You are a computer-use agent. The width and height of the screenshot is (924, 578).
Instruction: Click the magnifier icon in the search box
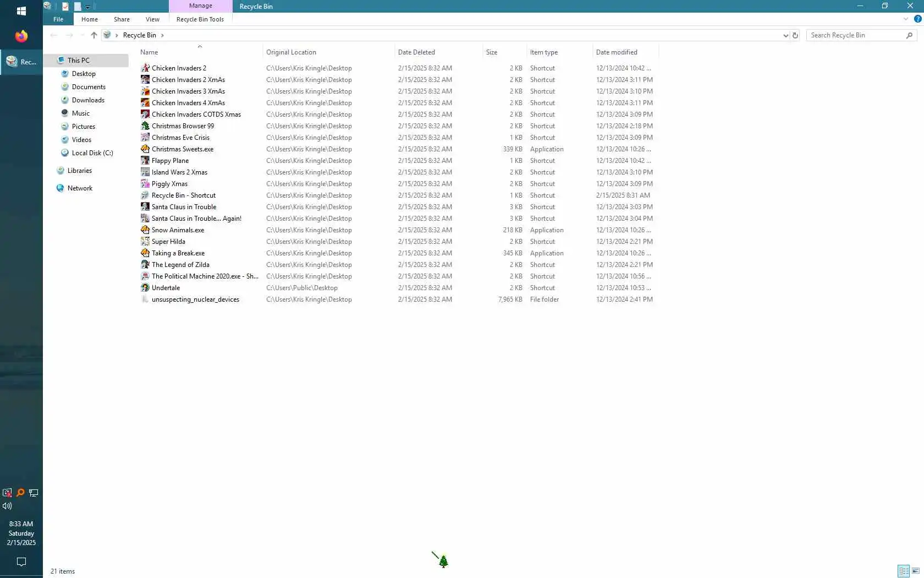coord(909,35)
